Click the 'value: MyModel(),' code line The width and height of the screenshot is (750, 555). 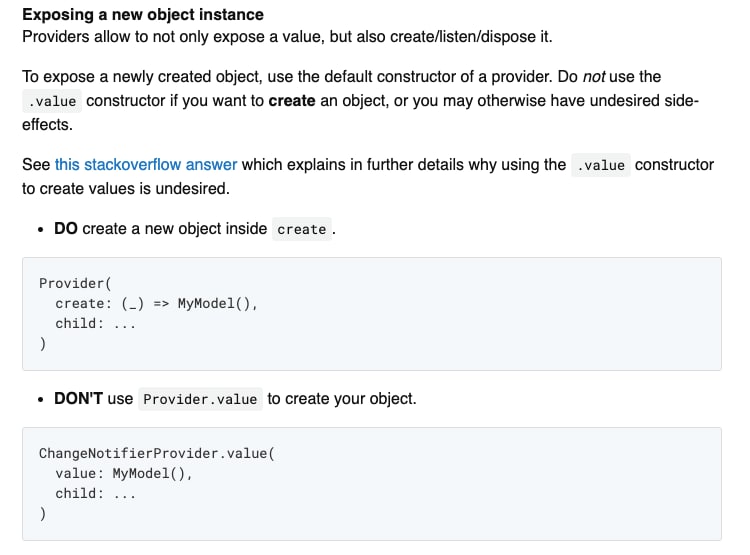tap(123, 474)
